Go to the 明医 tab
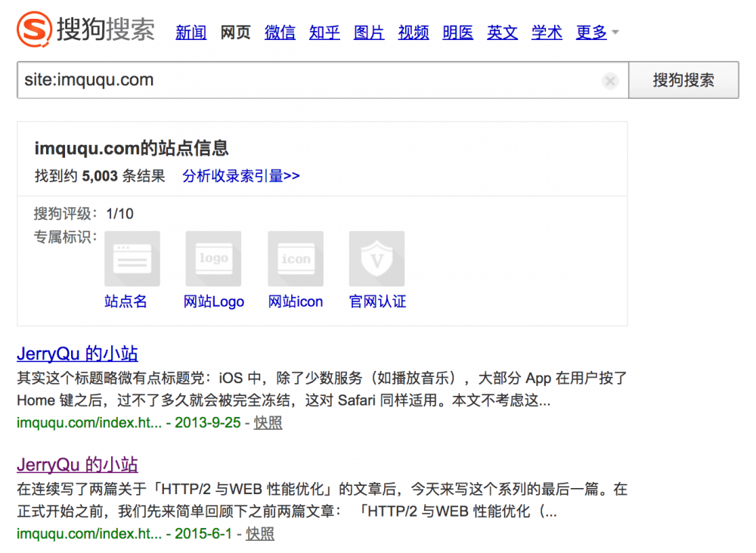Viewport: 756px width, 553px height. point(458,32)
